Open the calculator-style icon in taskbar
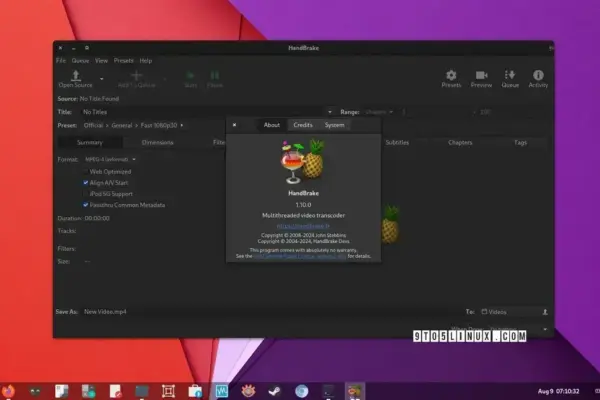Image resolution: width=600 pixels, height=400 pixels. point(88,391)
